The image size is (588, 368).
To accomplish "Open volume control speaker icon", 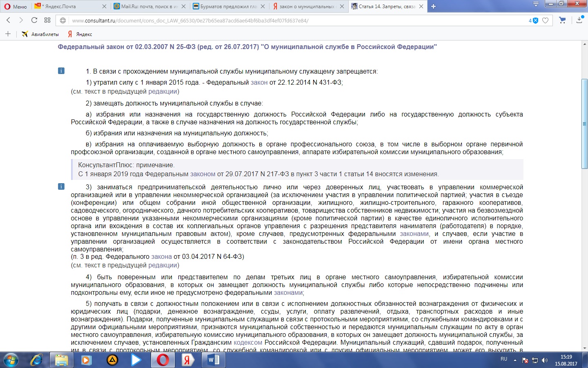I will point(544,360).
